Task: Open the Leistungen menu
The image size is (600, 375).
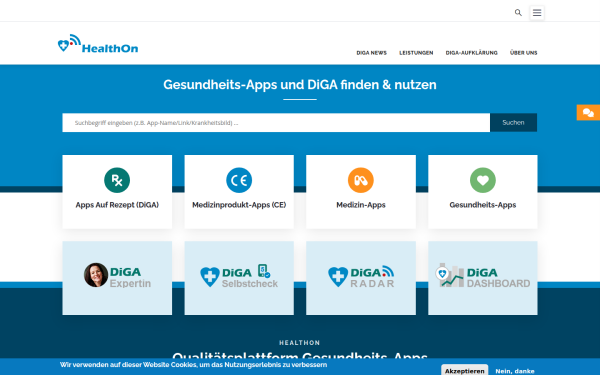Action: 416,53
